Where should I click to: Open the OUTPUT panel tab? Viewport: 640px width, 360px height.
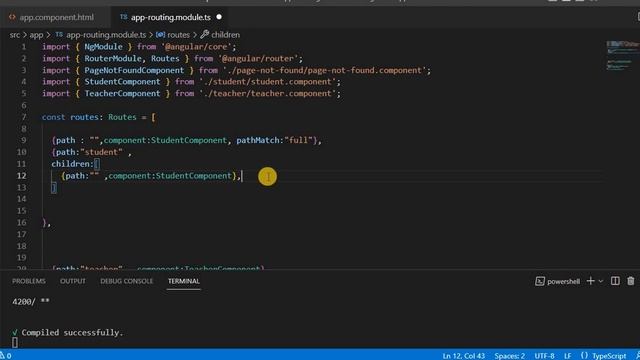pyautogui.click(x=73, y=281)
